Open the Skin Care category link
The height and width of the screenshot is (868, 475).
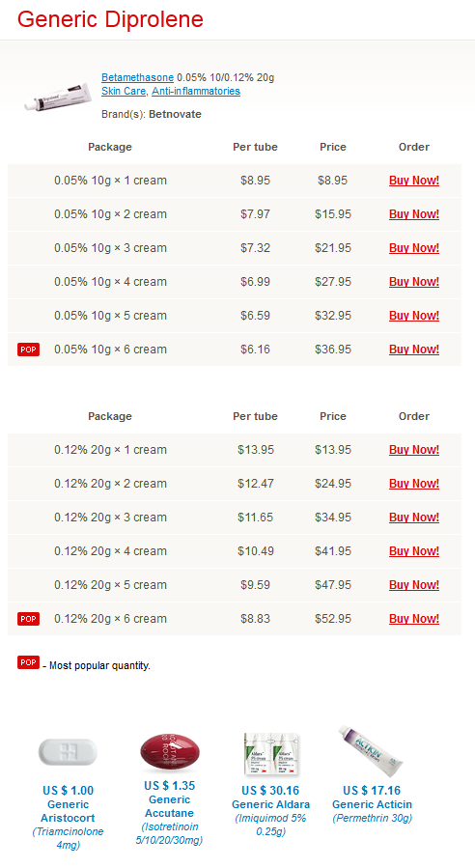[124, 92]
